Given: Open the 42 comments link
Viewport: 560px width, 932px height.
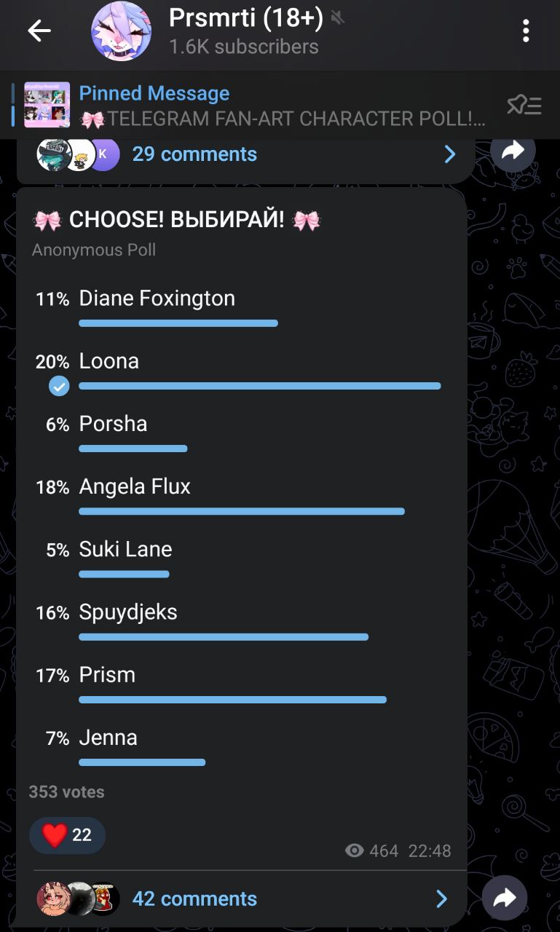Looking at the screenshot, I should [x=194, y=899].
